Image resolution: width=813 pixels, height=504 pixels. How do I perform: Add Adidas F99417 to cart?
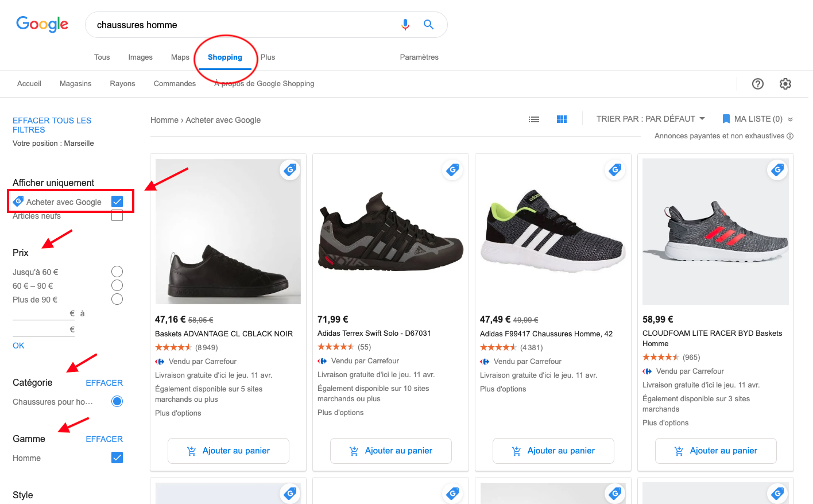click(x=553, y=451)
